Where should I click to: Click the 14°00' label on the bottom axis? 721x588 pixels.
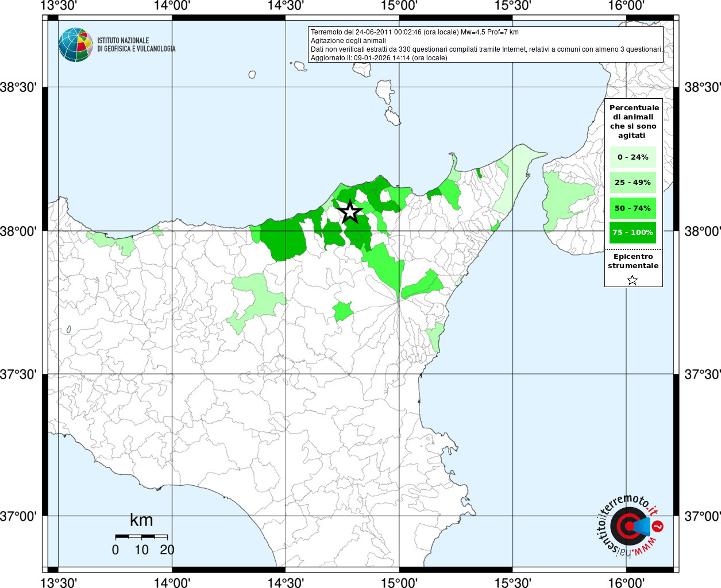pyautogui.click(x=172, y=582)
